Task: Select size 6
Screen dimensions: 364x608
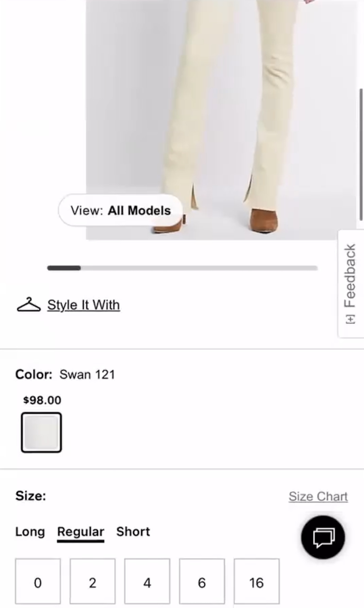Action: (202, 581)
